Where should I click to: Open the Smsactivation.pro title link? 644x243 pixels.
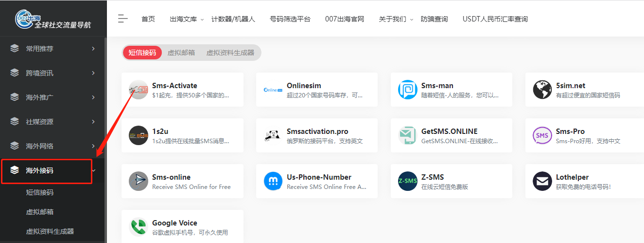click(317, 131)
